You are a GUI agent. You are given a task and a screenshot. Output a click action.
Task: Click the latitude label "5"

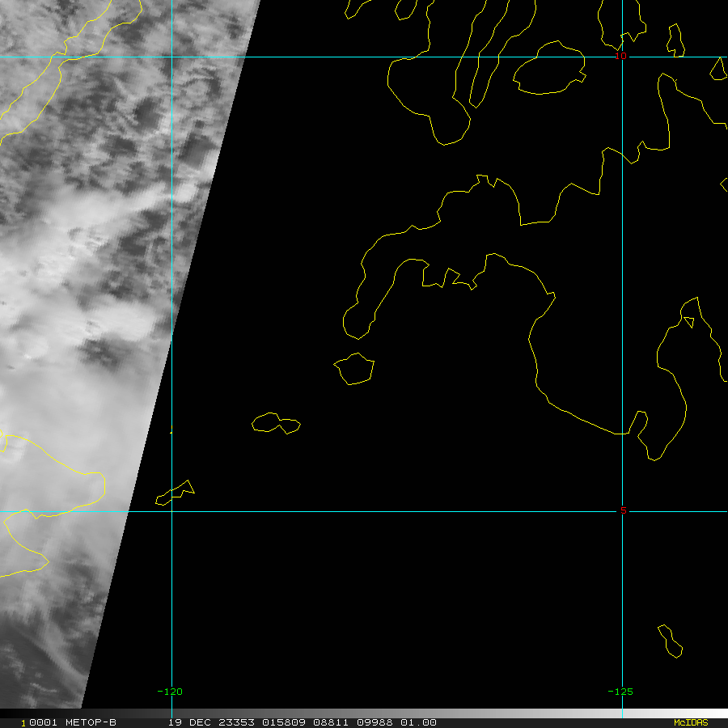pos(623,510)
